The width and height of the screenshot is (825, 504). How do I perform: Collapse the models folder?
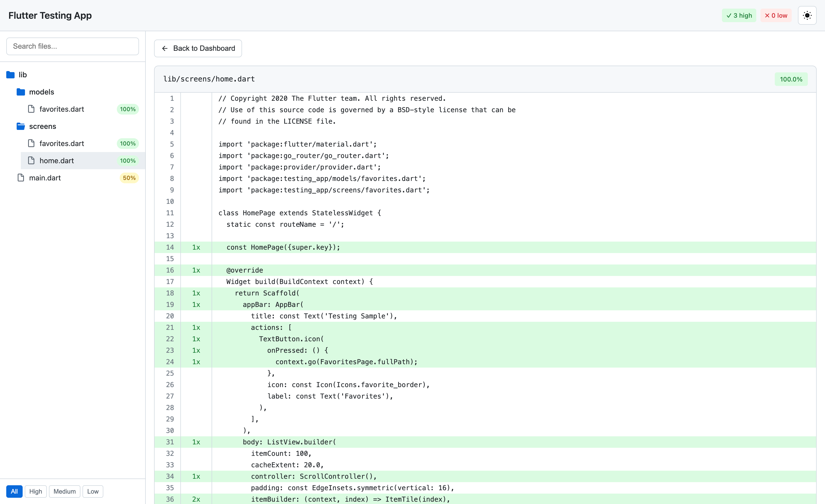(x=42, y=92)
